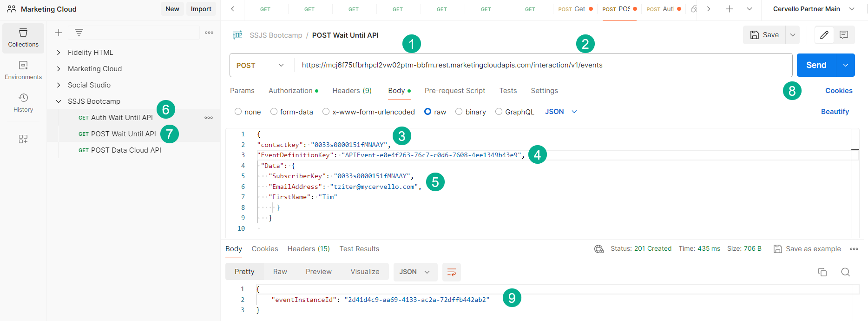Open raw body JSON format dropdown

[561, 112]
